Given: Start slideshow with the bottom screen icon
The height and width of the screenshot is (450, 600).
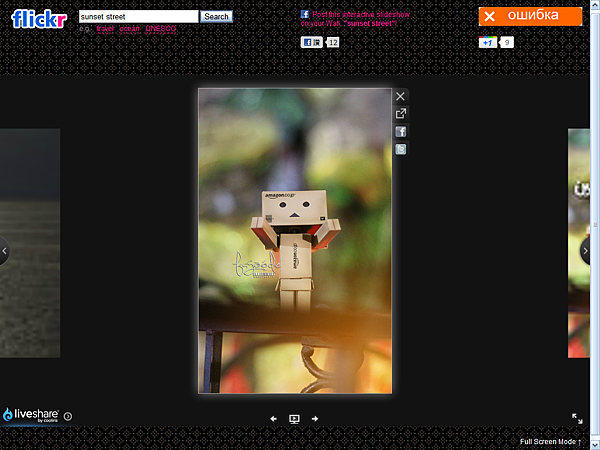Looking at the screenshot, I should (x=294, y=419).
